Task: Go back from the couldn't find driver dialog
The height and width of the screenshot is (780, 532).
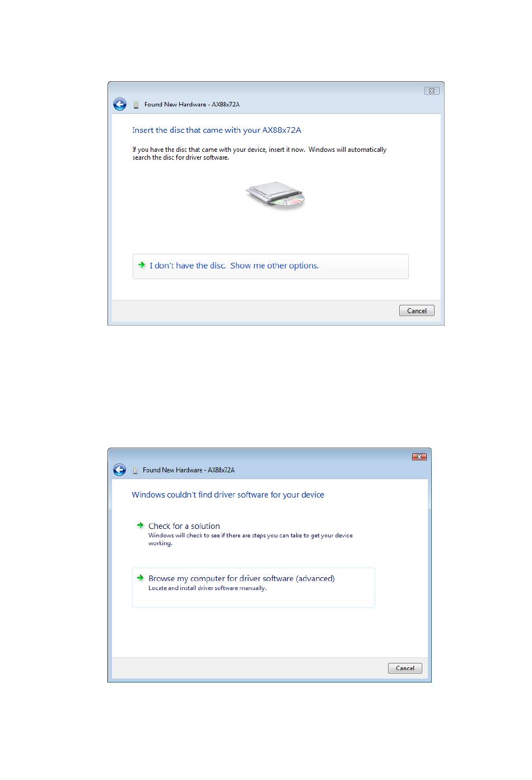Action: click(119, 470)
